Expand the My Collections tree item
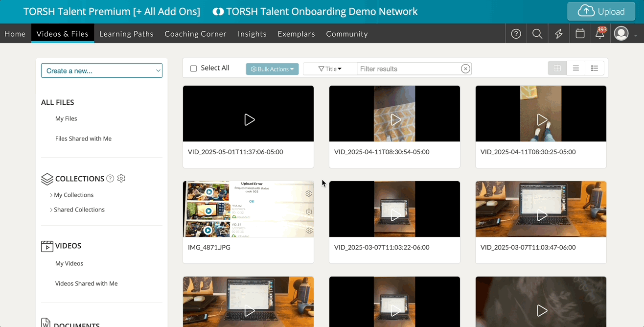Image resolution: width=644 pixels, height=327 pixels. click(51, 195)
